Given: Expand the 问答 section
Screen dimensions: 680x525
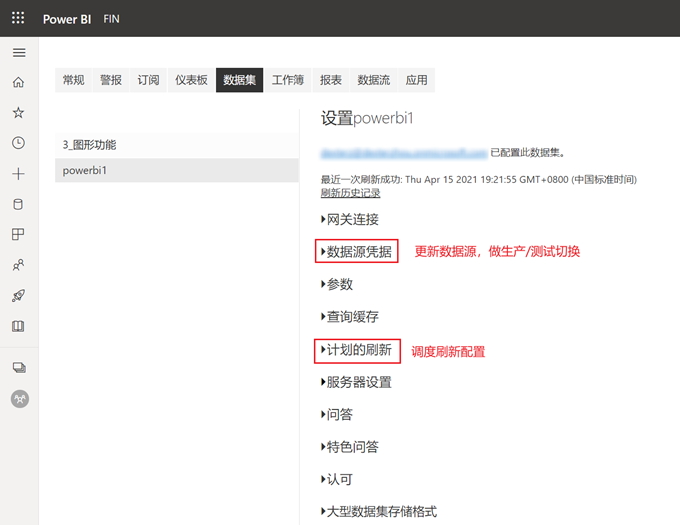Looking at the screenshot, I should [x=337, y=414].
